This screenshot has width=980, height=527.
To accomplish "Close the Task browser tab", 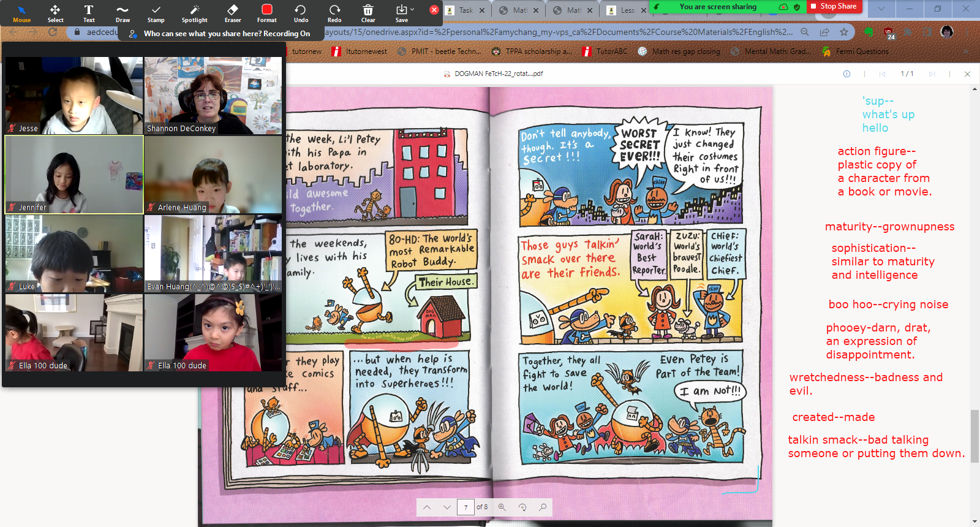I will pyautogui.click(x=482, y=10).
